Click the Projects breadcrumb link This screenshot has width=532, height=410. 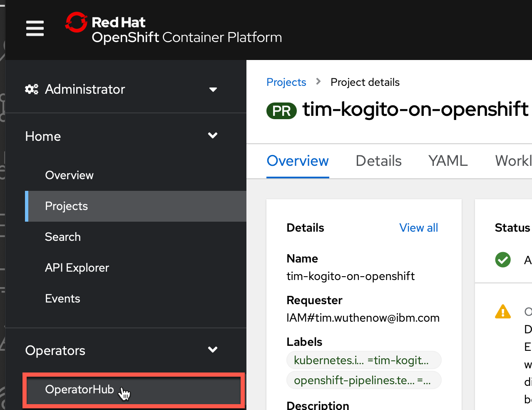(286, 82)
